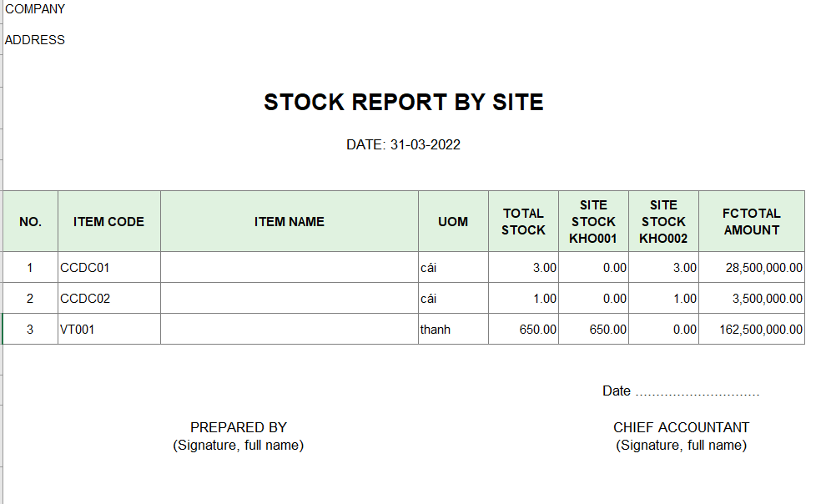The image size is (831, 504).
Task: Select the CCDC01 item code cell
Action: pyautogui.click(x=108, y=268)
